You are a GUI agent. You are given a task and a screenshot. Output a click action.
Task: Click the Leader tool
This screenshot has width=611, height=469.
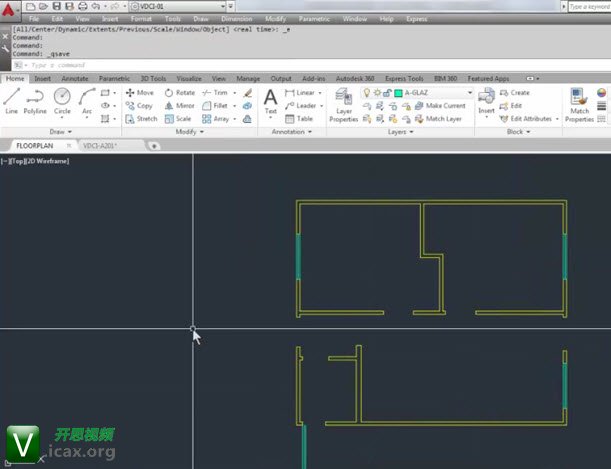coord(300,106)
